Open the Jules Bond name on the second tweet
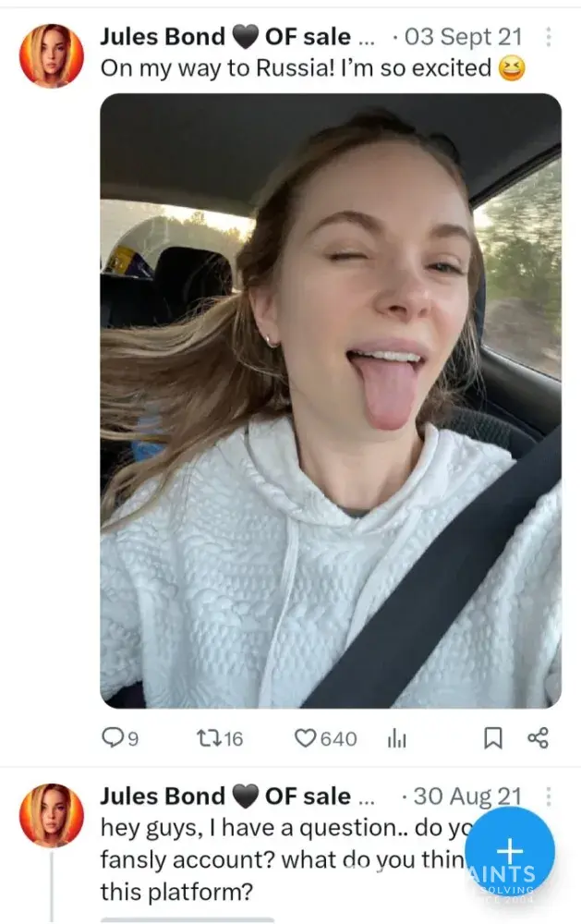Viewport: 581px width, 924px height. pos(163,796)
